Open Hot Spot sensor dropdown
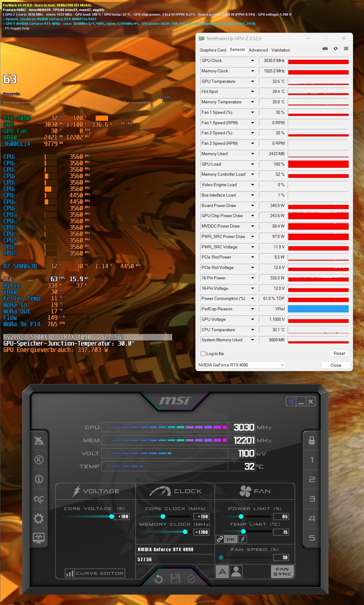This screenshot has width=364, height=605. (x=252, y=92)
